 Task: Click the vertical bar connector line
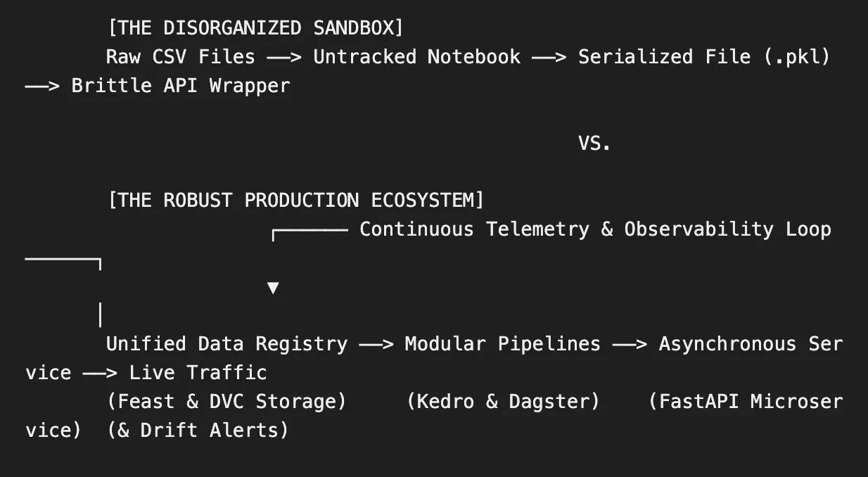click(x=100, y=314)
